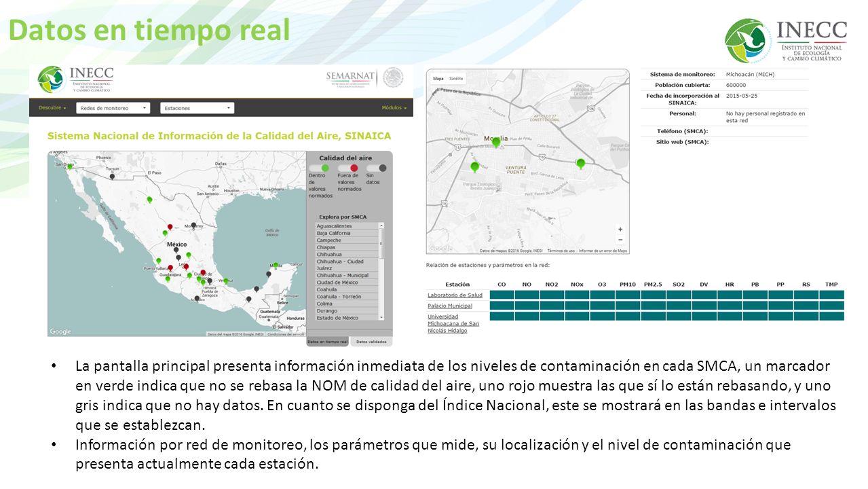Screen dimensions: 868x489
Task: Select Chihuahua - Ciudad Juárez in list
Action: click(x=347, y=265)
